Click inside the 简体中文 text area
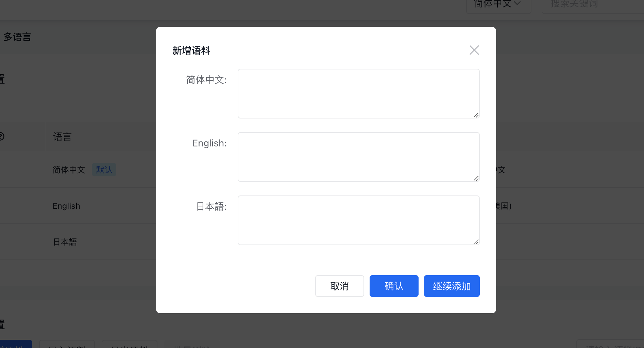644x348 pixels. tap(358, 93)
